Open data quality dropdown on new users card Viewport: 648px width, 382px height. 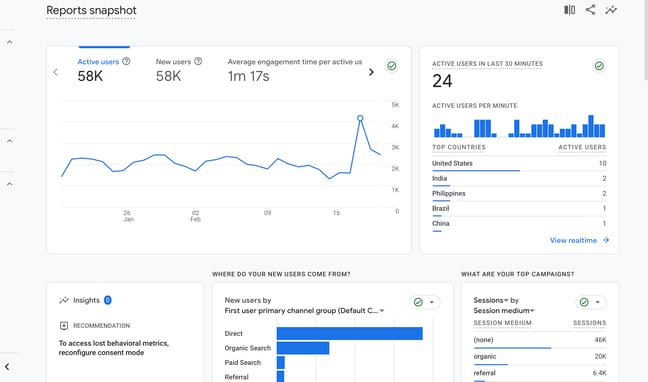(425, 302)
